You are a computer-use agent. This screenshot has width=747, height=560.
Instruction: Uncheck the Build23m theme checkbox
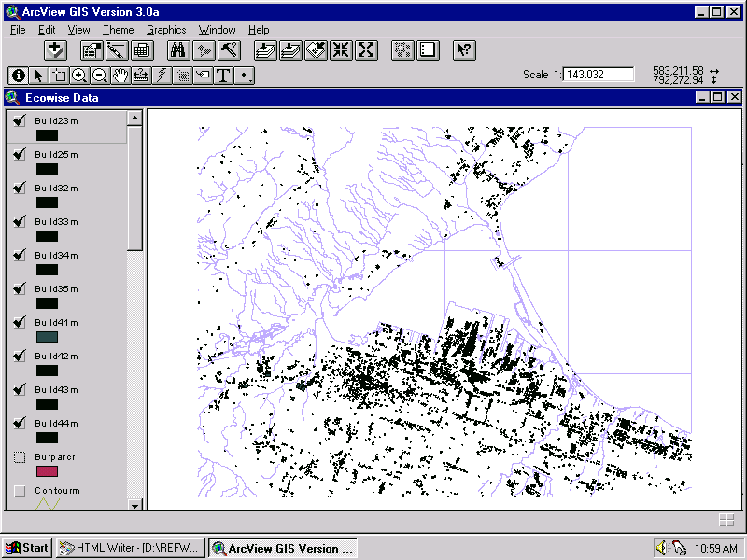pos(19,120)
